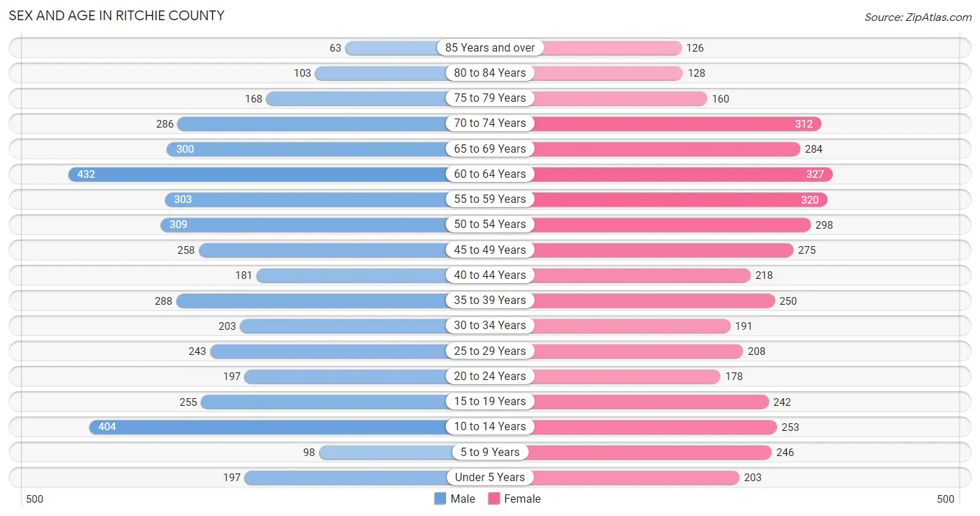
Task: Click the Sex and Age in Ritchie County title
Action: (x=116, y=15)
